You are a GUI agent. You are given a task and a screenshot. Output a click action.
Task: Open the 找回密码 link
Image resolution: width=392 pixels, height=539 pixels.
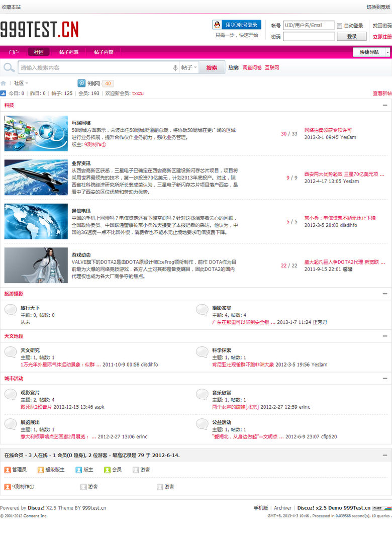[382, 26]
